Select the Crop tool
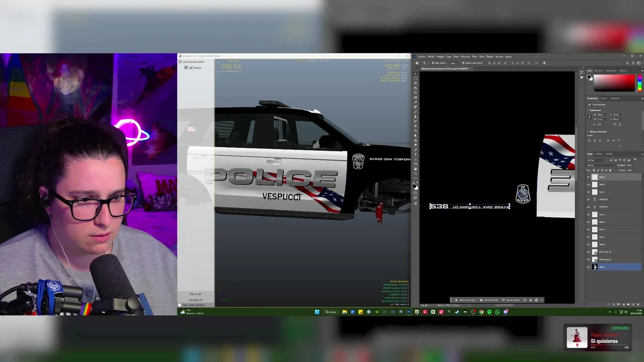 415,93
